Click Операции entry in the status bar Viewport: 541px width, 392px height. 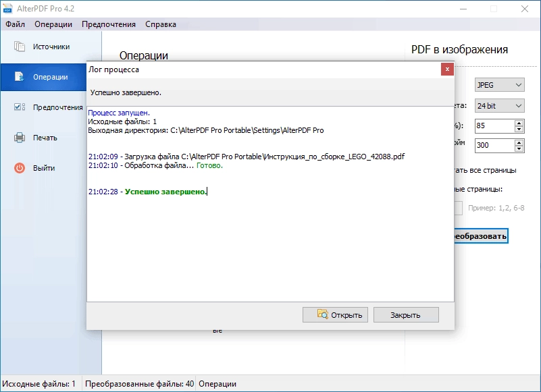click(x=217, y=384)
